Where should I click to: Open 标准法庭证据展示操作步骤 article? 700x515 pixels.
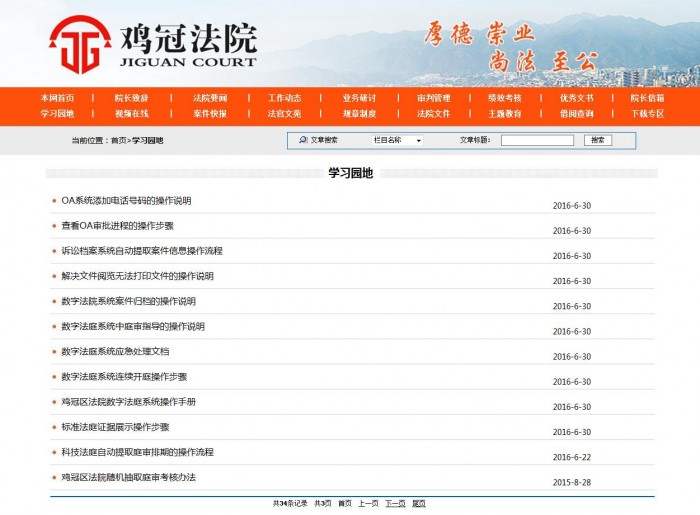click(115, 427)
